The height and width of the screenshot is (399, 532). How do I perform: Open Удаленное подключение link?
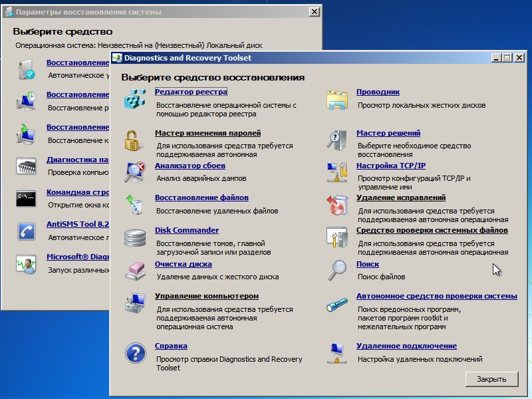point(406,346)
